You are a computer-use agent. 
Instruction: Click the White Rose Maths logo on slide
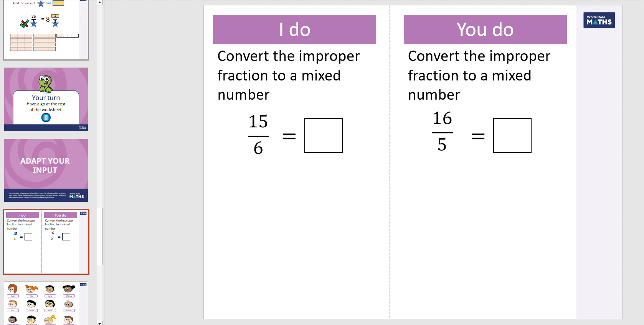click(x=599, y=20)
